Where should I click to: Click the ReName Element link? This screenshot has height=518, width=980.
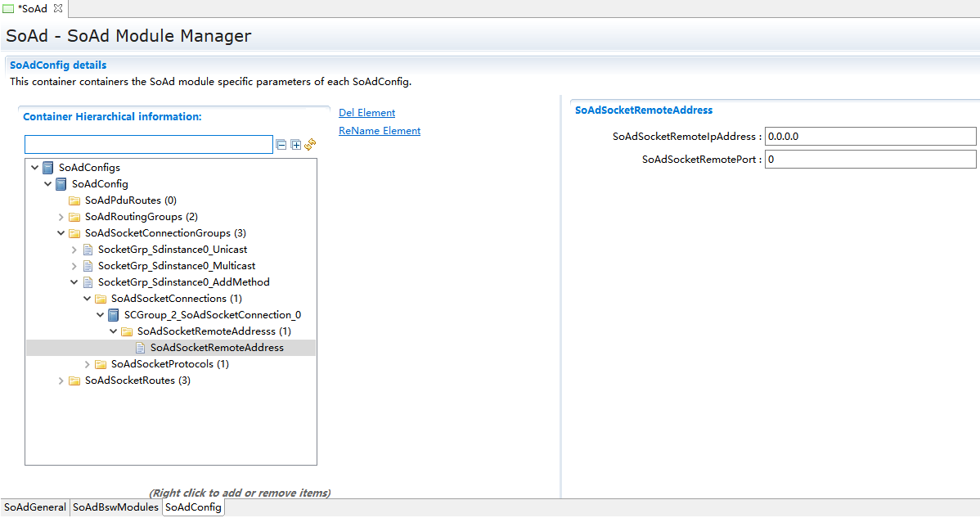380,131
